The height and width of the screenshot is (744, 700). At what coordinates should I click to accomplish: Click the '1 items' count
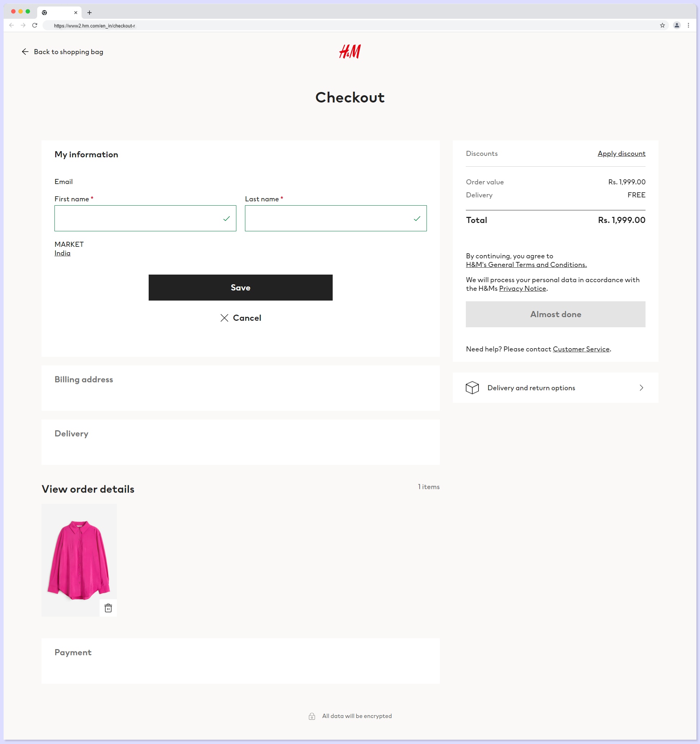(429, 486)
